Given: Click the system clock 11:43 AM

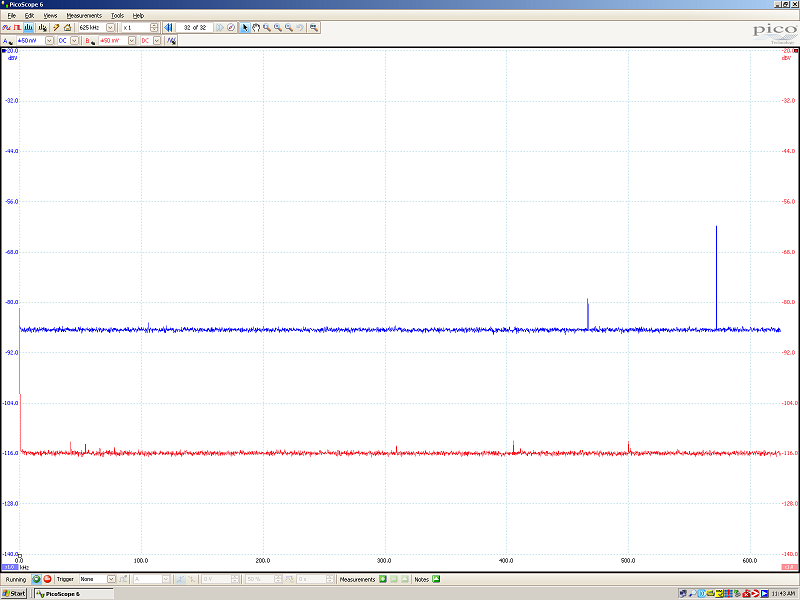Looking at the screenshot, I should point(784,593).
